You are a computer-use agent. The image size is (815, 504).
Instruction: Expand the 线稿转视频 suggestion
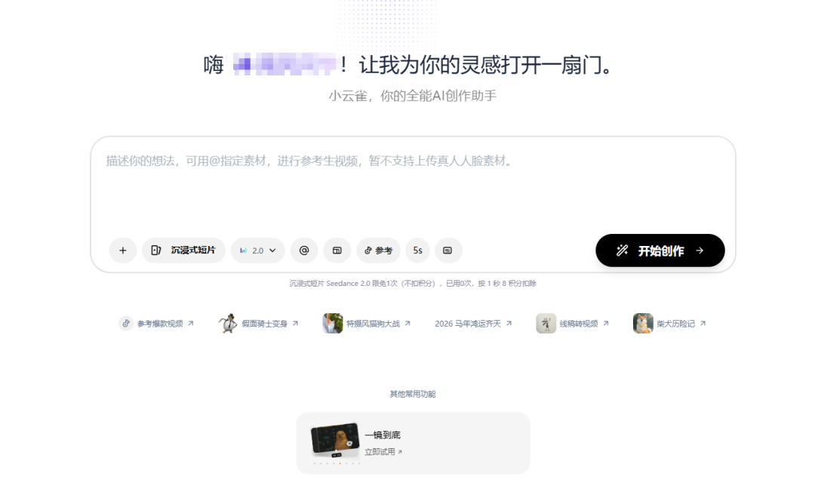[574, 322]
